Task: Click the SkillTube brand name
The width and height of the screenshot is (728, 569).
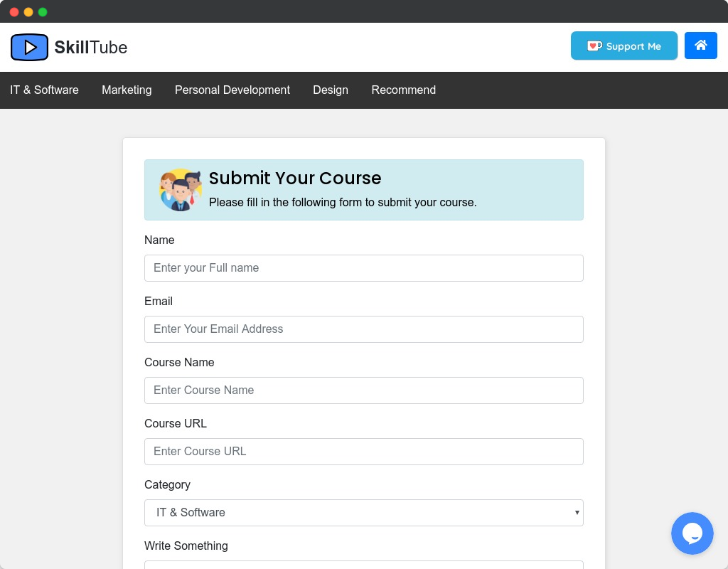Action: point(91,48)
